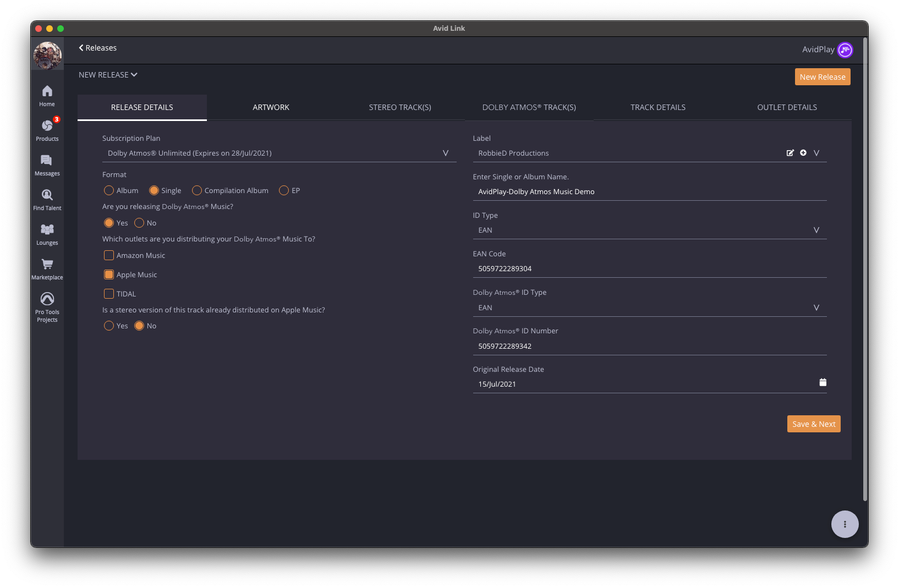
Task: Choose No for releasing Dolby Atmos Music
Action: coord(139,223)
